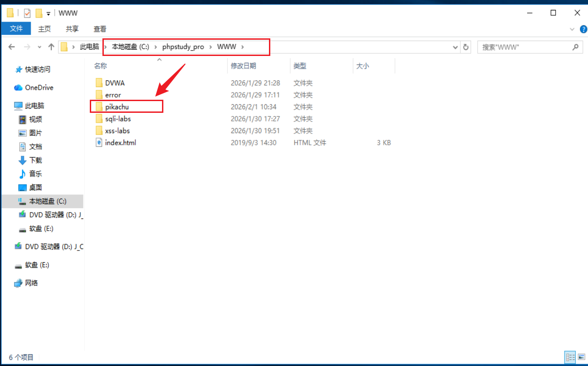Go up one level with the Up arrow

click(x=51, y=47)
